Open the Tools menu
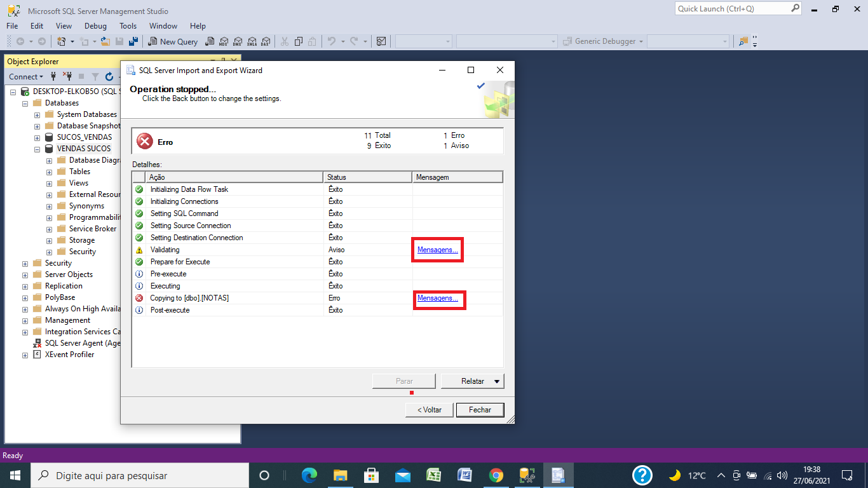 (x=128, y=26)
